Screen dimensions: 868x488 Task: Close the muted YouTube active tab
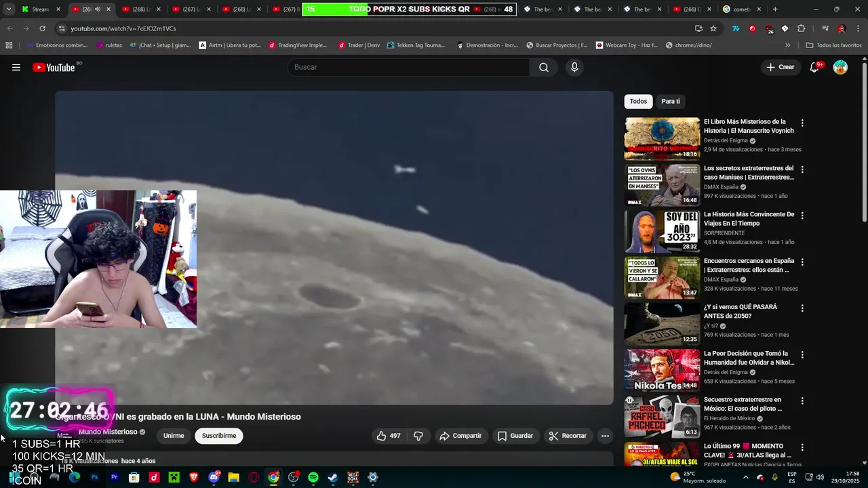coord(108,9)
